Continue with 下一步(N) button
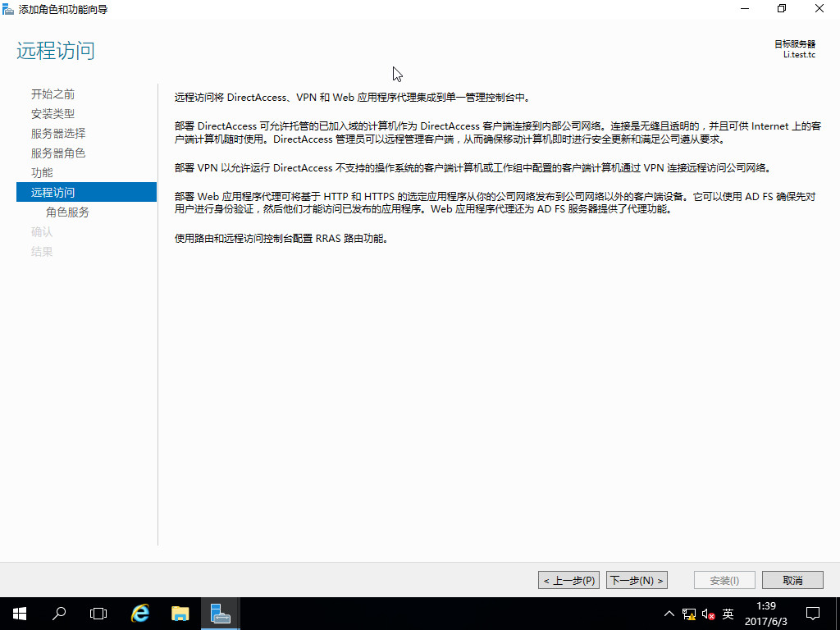The width and height of the screenshot is (840, 630). pyautogui.click(x=637, y=580)
